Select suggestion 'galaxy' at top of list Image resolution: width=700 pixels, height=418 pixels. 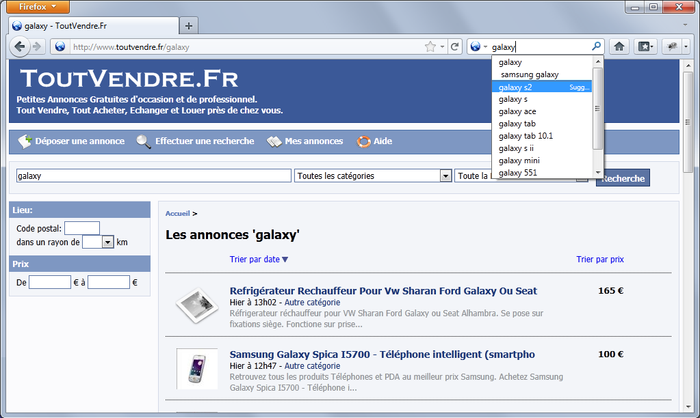(542, 62)
